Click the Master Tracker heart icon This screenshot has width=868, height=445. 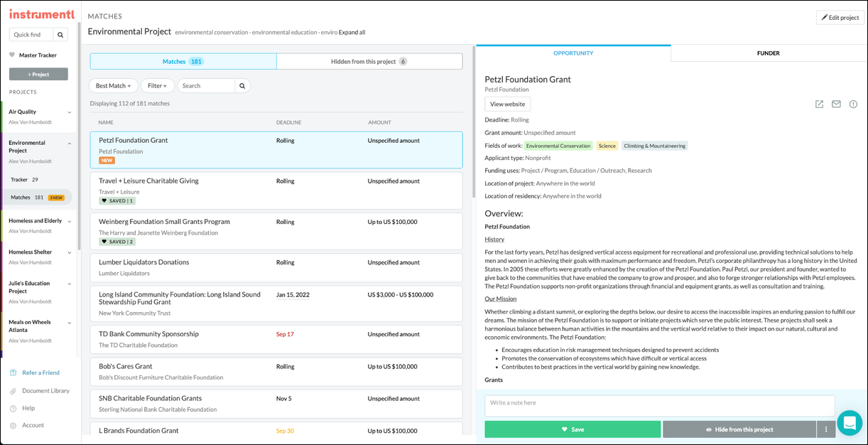12,55
